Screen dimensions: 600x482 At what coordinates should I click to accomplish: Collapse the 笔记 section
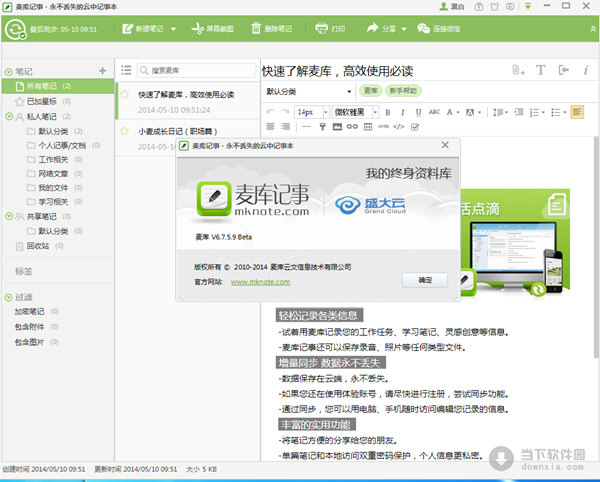point(8,72)
